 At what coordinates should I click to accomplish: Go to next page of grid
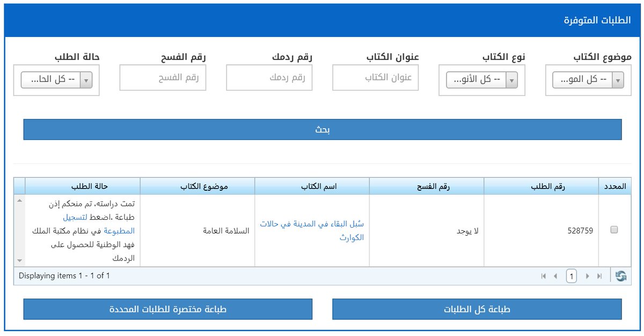pos(587,276)
